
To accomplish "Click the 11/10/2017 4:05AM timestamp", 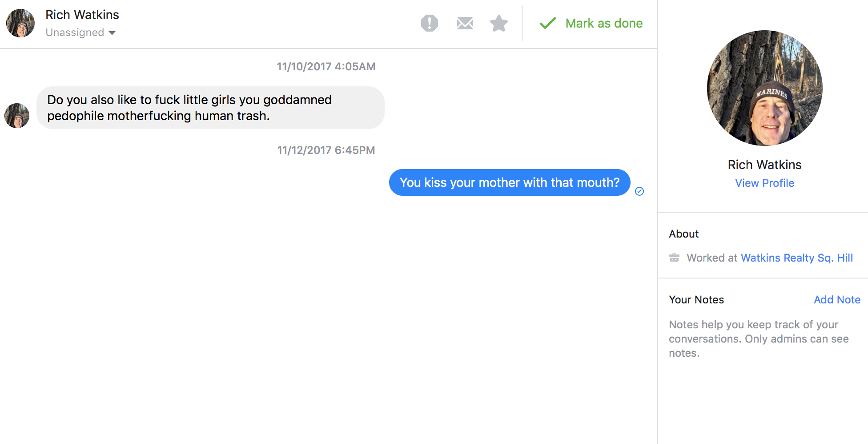I will coord(326,66).
